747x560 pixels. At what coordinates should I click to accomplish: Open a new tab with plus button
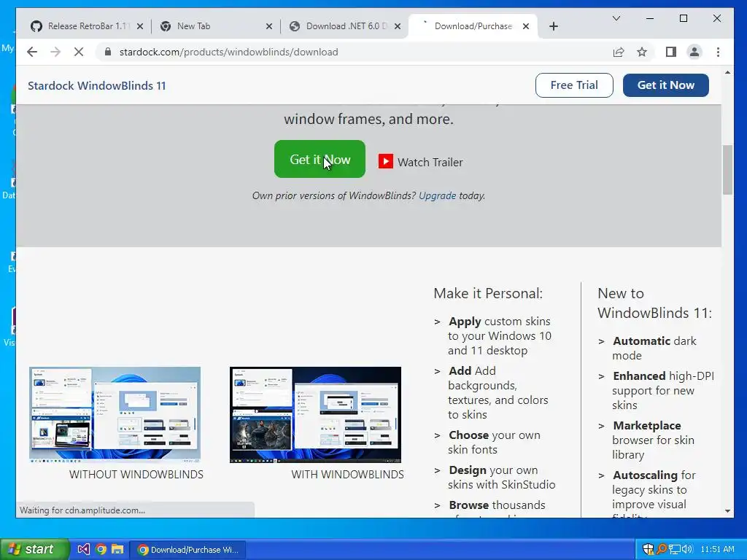(554, 26)
